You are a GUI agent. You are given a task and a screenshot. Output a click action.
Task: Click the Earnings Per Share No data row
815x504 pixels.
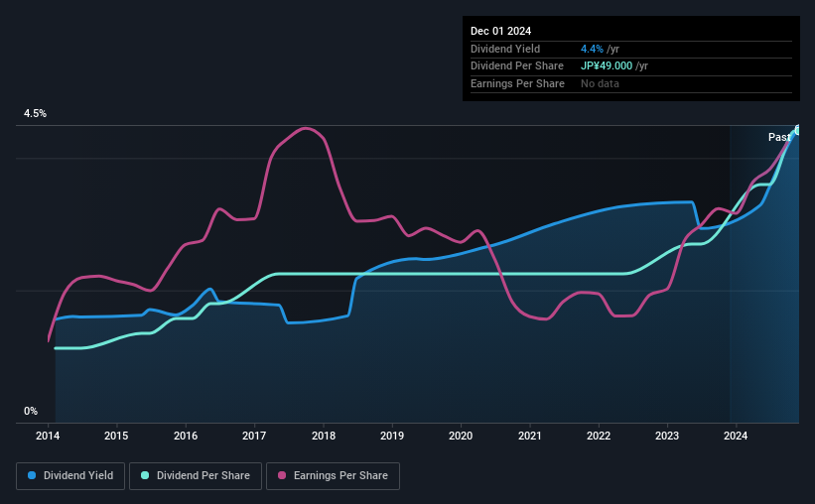pyautogui.click(x=631, y=83)
